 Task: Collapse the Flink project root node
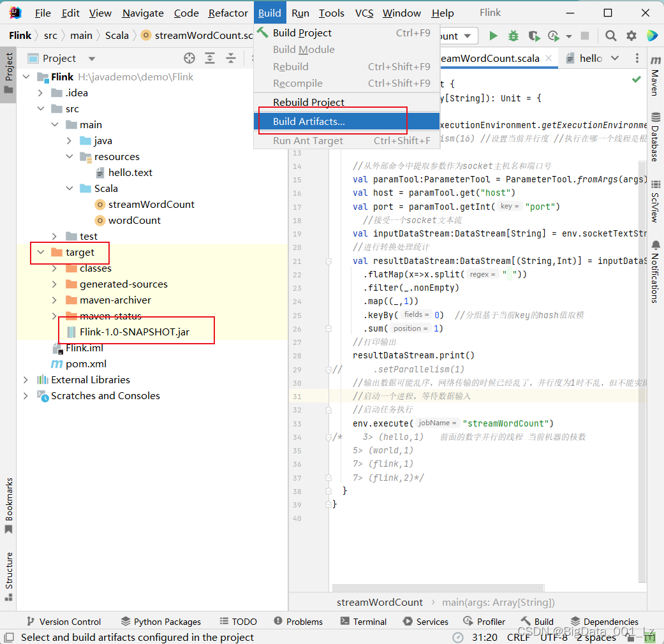click(26, 77)
